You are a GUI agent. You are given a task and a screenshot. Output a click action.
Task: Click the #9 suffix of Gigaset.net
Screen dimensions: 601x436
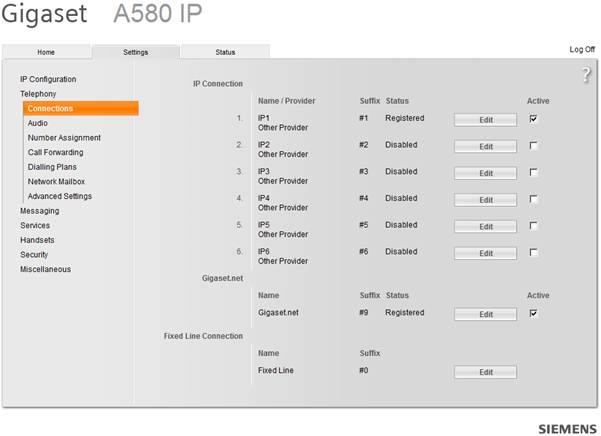(363, 313)
